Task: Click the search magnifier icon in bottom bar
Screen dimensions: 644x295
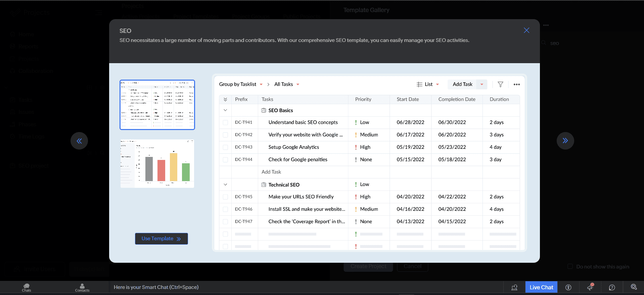Action: 634,287
